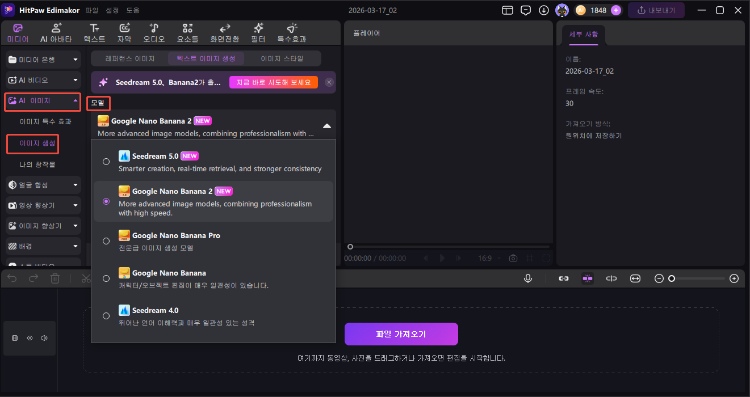Open the 필터 (Filter) tool
This screenshot has width=750, height=397.
(x=258, y=33)
